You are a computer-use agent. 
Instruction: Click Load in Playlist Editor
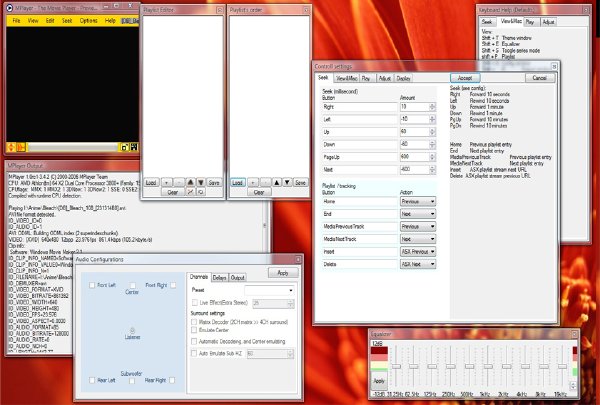[x=151, y=183]
